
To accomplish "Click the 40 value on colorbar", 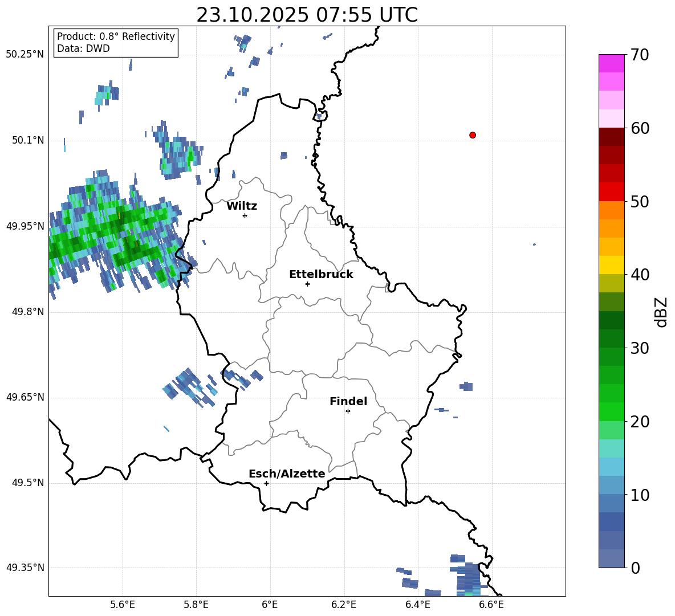I will click(x=639, y=275).
